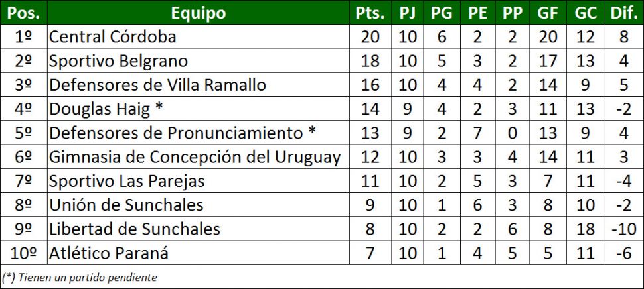Click the Douglas Haig team name

(x=106, y=109)
